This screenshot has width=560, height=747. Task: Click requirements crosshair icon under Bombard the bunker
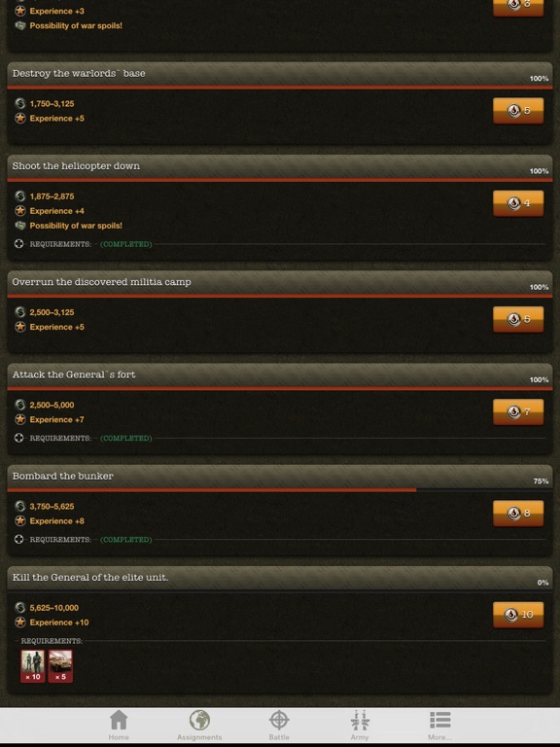pos(19,539)
